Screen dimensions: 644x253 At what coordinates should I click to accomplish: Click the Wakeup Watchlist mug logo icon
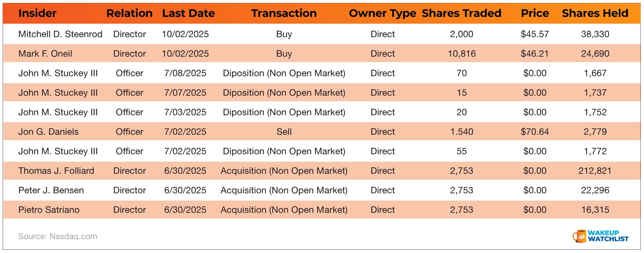click(x=579, y=236)
